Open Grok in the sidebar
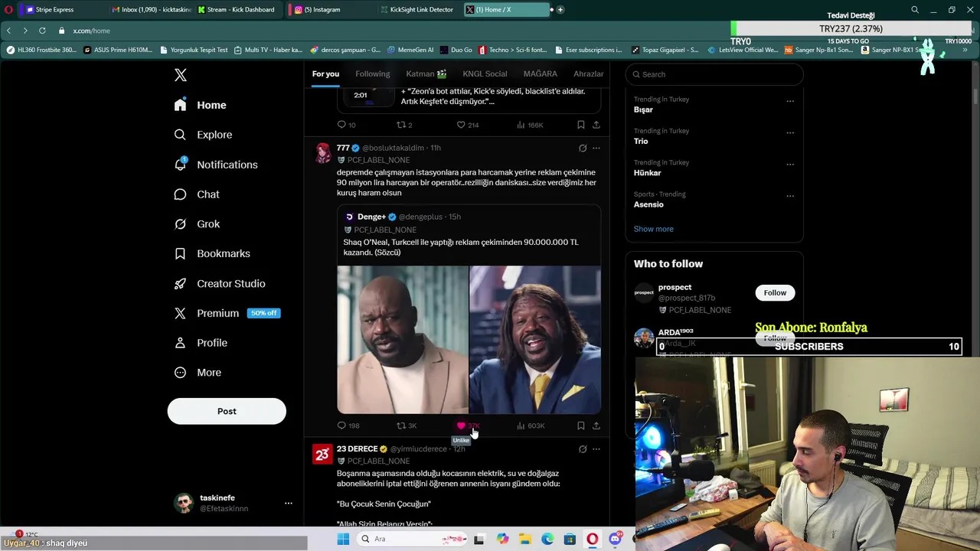This screenshot has height=551, width=980. (x=197, y=224)
